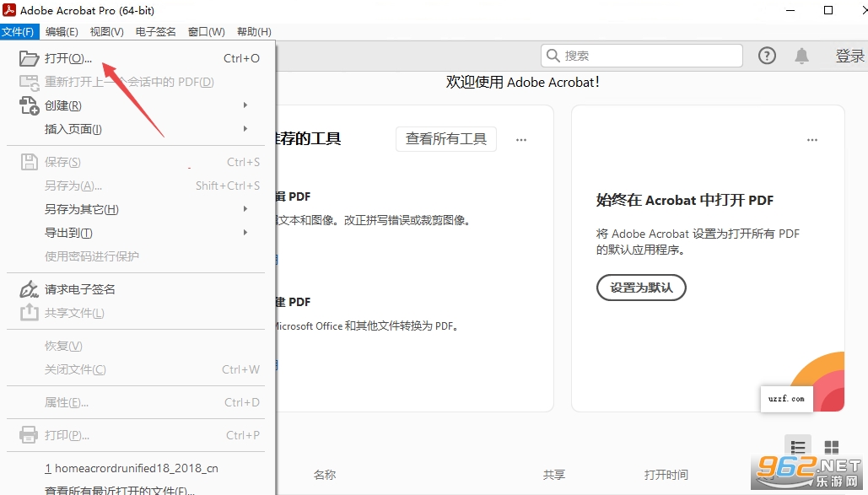Open more options on default app card
The image size is (868, 495).
point(812,140)
